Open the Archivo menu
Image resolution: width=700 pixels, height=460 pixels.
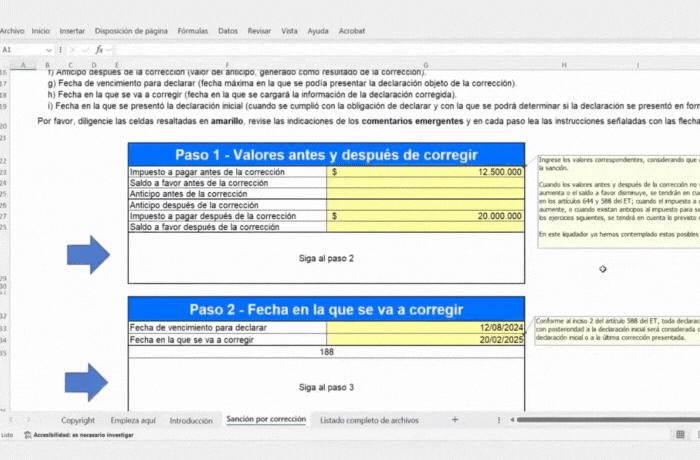(x=12, y=31)
